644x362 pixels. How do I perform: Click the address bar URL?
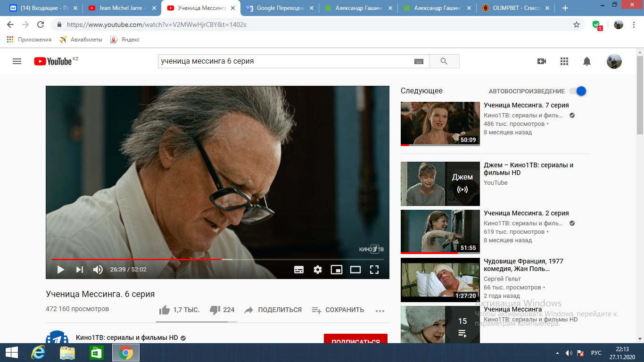pos(157,25)
